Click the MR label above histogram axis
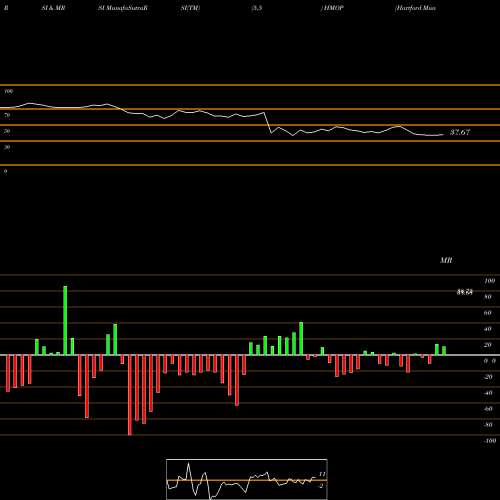Viewport: 500px width, 500px height. pyautogui.click(x=446, y=260)
